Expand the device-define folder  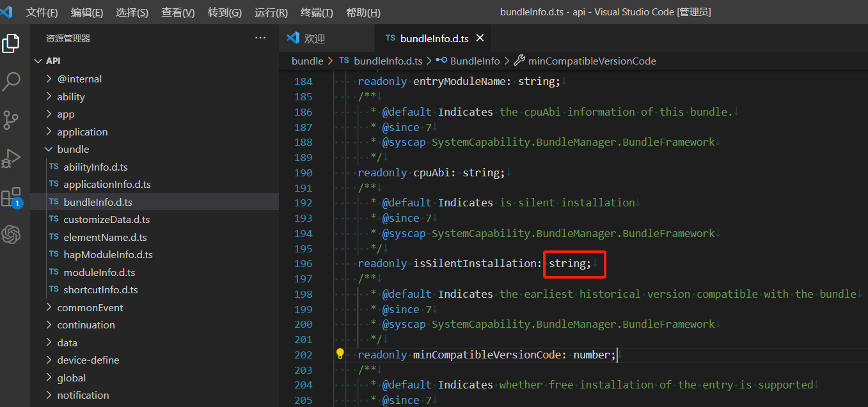(154, 360)
